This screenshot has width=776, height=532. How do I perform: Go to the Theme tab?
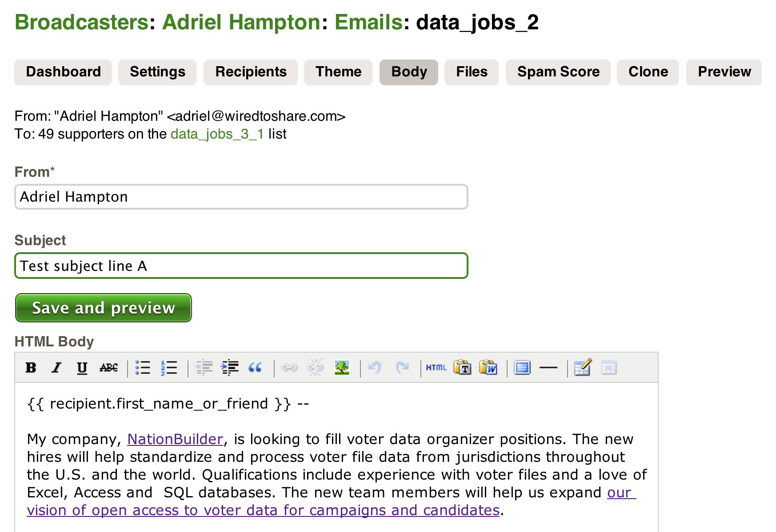(338, 72)
